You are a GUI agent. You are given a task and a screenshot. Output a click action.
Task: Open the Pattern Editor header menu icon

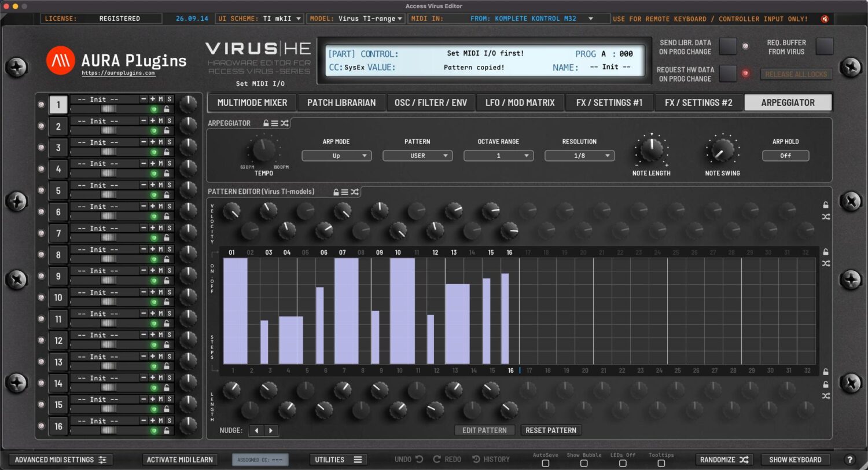point(345,192)
